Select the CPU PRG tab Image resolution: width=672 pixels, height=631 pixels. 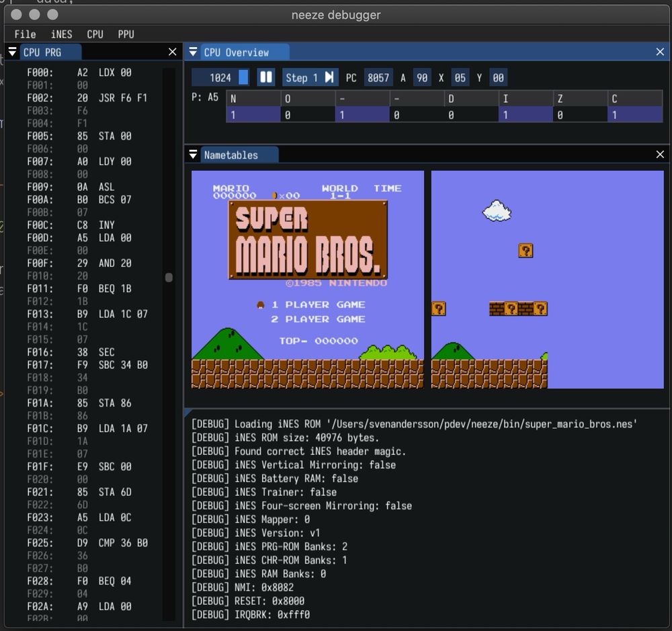click(x=50, y=52)
